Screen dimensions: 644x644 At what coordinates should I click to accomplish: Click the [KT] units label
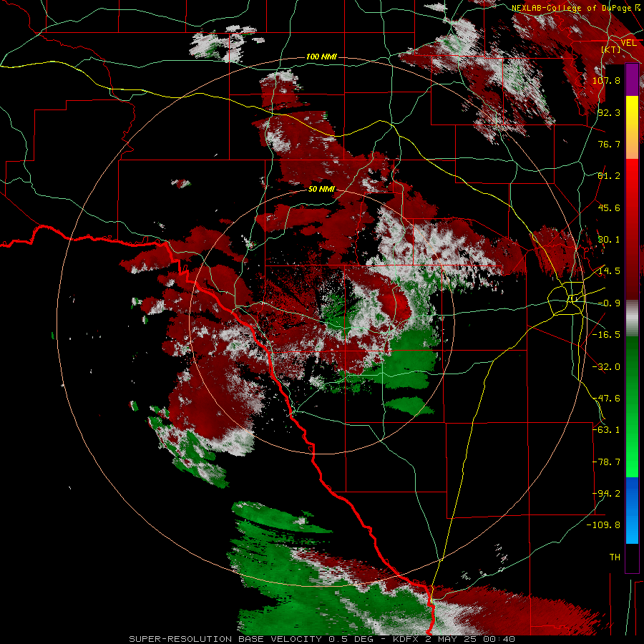click(x=611, y=49)
